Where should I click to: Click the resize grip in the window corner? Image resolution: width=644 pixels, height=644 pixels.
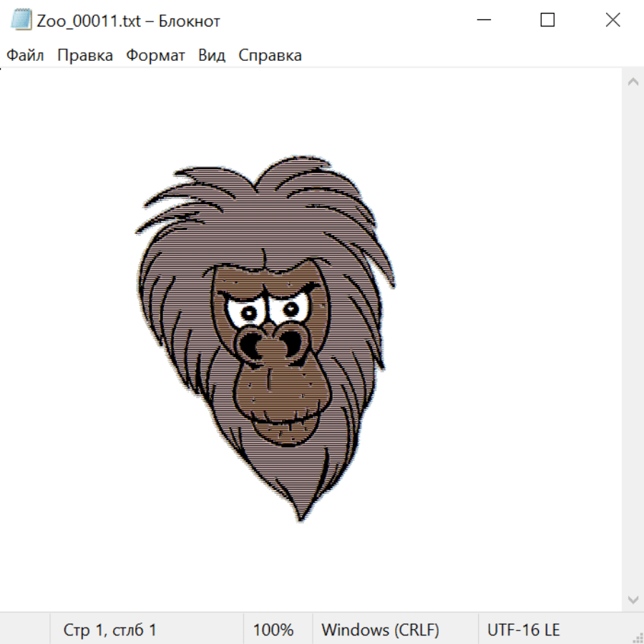637,637
